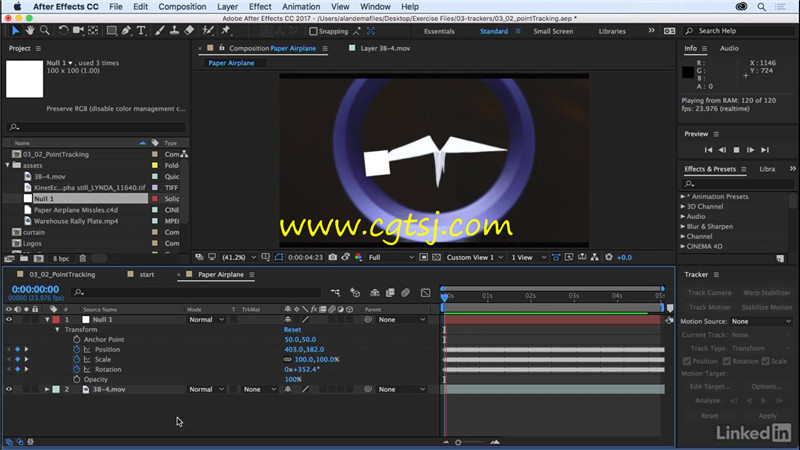The height and width of the screenshot is (450, 800).
Task: Switch to the Small Screen workspace
Action: click(553, 31)
